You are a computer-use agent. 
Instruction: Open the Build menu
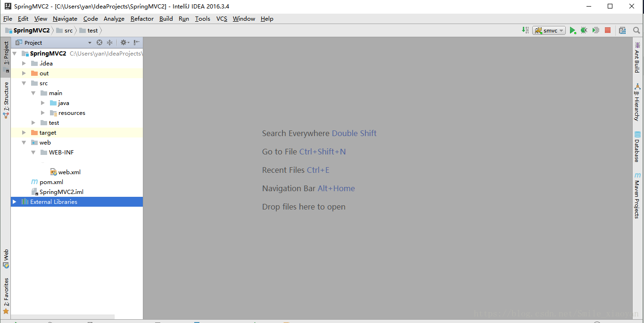click(166, 18)
